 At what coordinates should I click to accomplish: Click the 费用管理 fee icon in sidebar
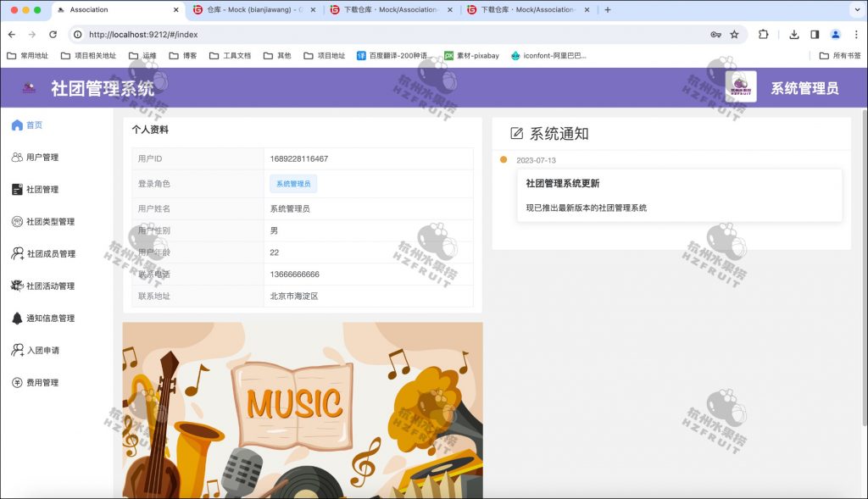18,382
